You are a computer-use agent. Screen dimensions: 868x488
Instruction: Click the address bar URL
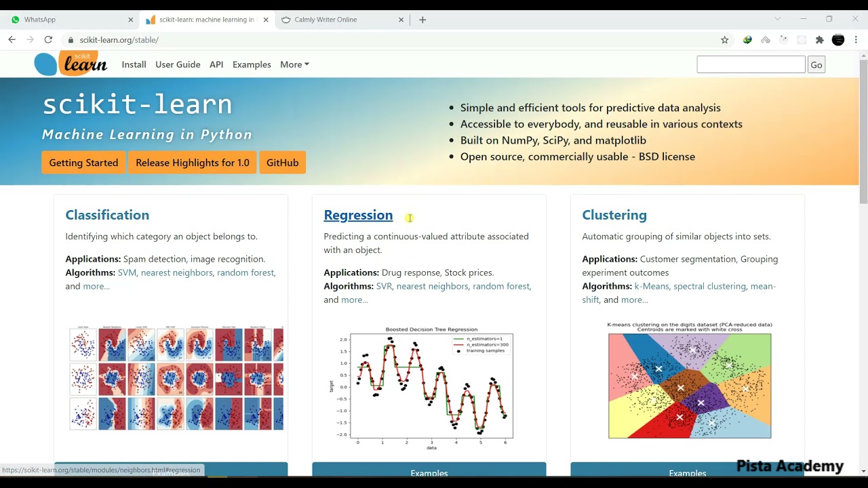pos(119,40)
